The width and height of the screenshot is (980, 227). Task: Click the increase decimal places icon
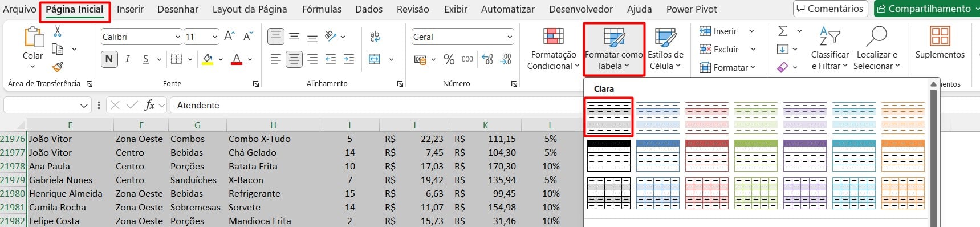tap(487, 59)
